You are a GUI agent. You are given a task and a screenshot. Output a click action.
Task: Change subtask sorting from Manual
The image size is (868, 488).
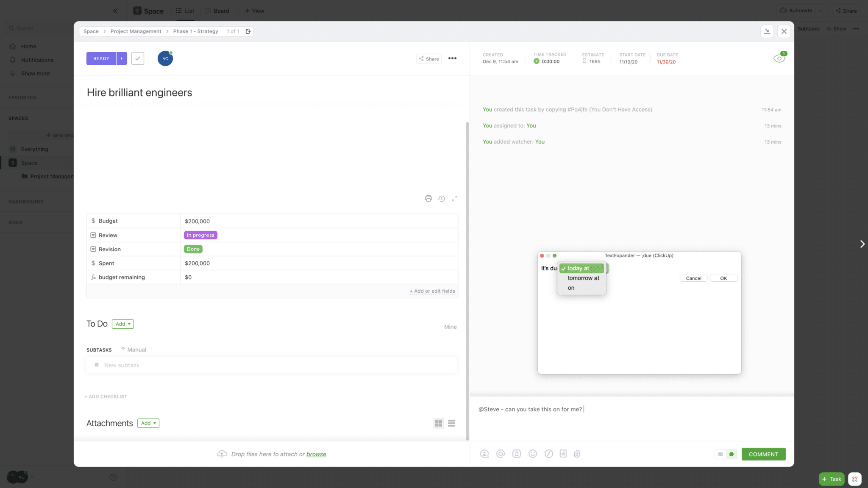pos(134,349)
